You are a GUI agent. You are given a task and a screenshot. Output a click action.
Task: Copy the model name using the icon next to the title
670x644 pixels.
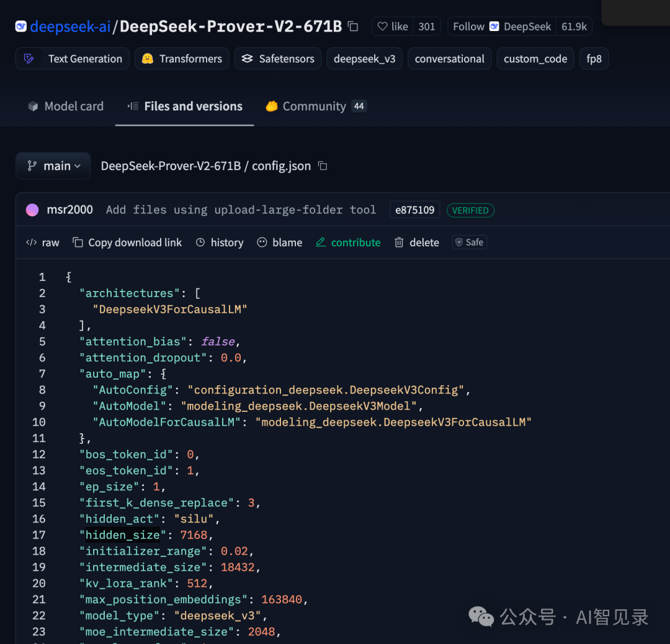pyautogui.click(x=353, y=27)
